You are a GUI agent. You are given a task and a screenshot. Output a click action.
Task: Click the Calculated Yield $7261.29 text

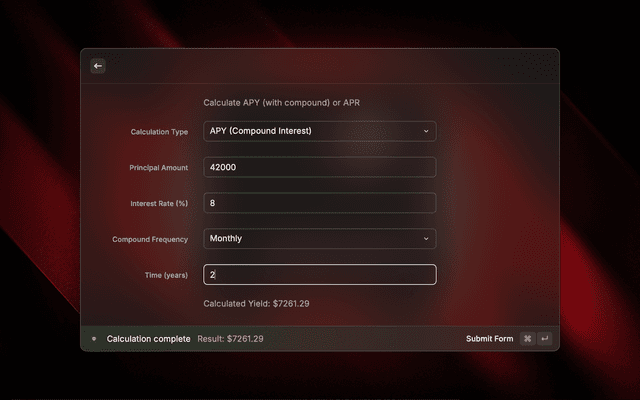click(x=256, y=303)
